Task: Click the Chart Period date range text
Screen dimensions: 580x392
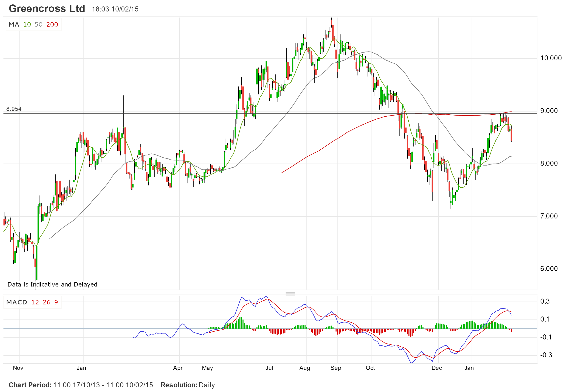Action: pos(81,385)
